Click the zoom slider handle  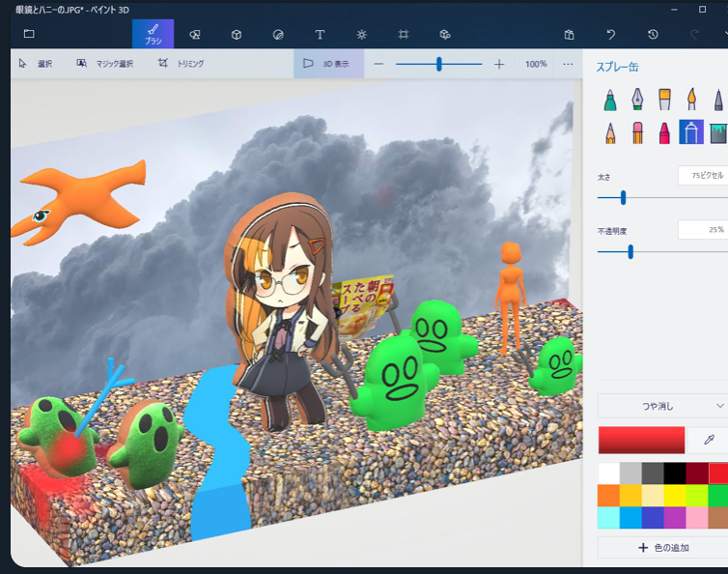(x=438, y=64)
